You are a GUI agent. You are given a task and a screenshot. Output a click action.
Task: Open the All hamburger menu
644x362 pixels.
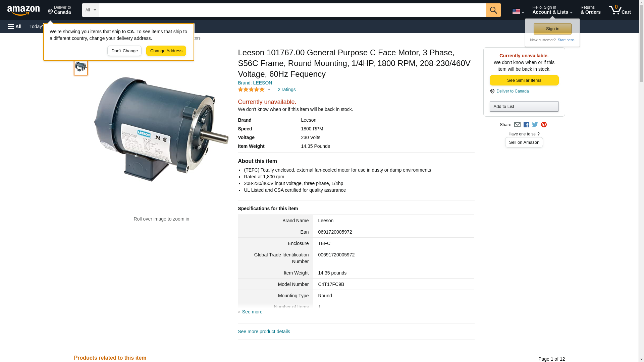pos(15,26)
